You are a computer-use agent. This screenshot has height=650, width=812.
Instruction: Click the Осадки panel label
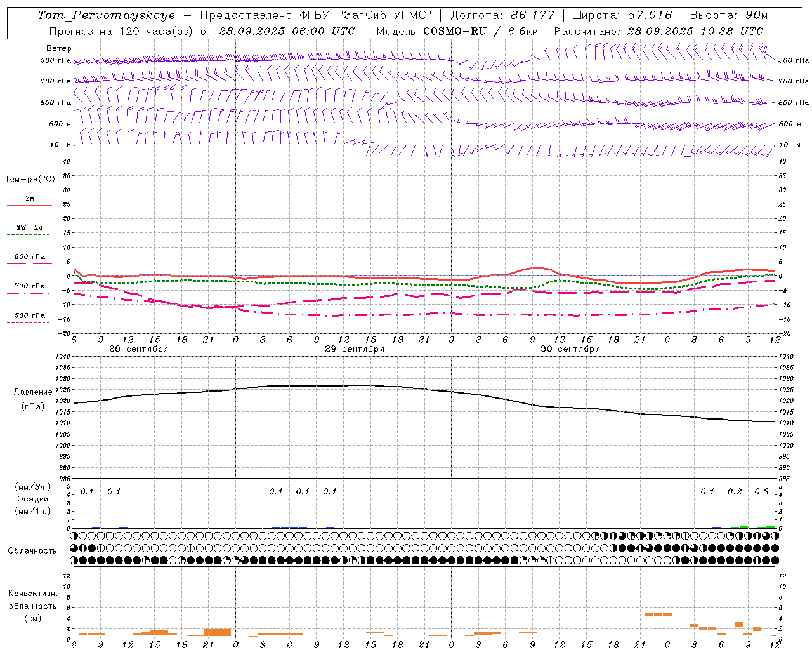tap(33, 499)
